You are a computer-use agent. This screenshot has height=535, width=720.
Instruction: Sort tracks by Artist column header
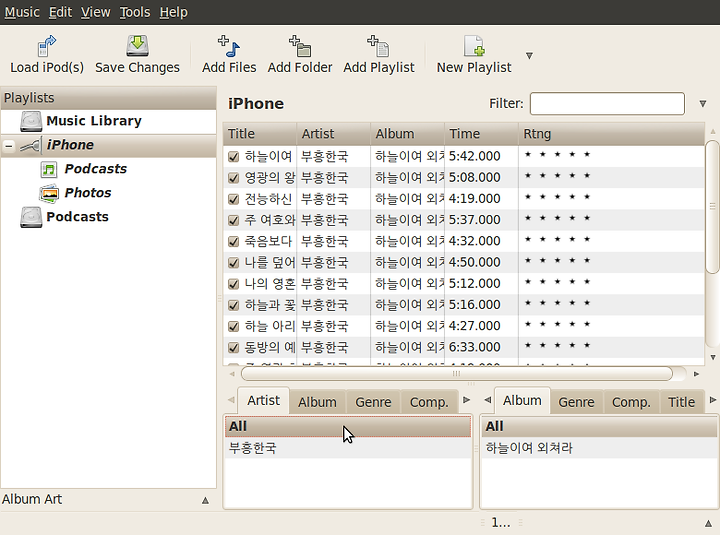[333, 134]
